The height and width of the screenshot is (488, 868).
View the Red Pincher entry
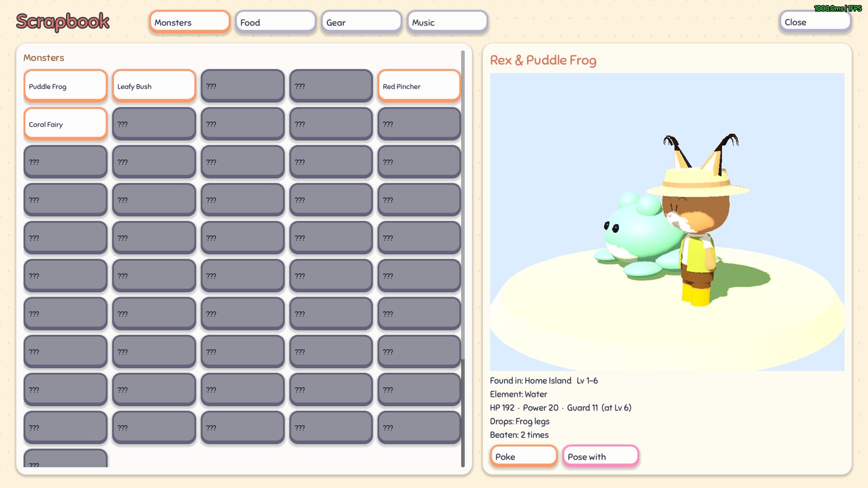coord(419,86)
